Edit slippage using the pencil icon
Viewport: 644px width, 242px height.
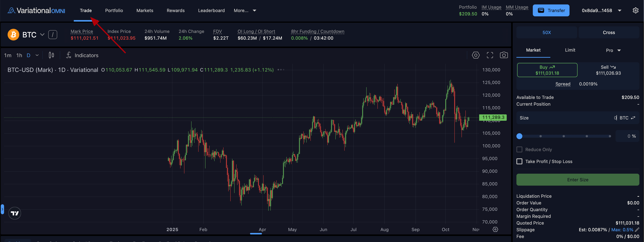tap(637, 229)
